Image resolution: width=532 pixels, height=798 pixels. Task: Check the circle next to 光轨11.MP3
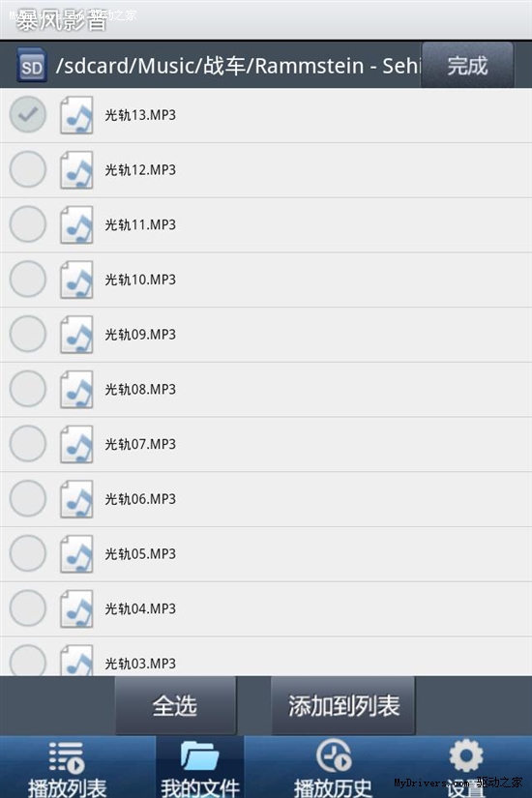[x=28, y=224]
